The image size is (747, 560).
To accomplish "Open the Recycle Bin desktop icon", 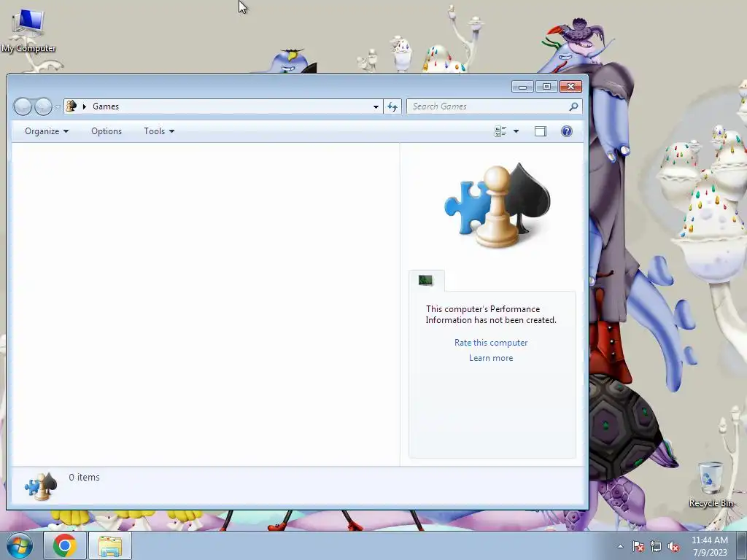I will point(711,485).
